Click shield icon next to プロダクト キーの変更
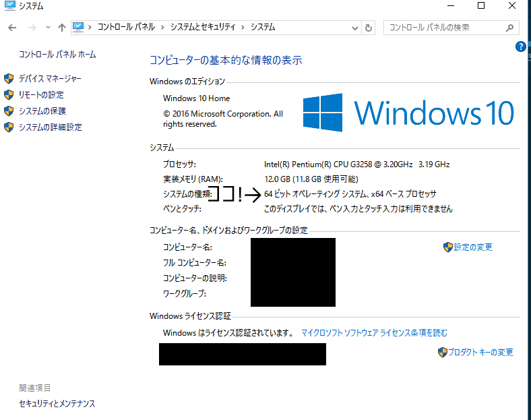The height and width of the screenshot is (420, 531). [442, 353]
